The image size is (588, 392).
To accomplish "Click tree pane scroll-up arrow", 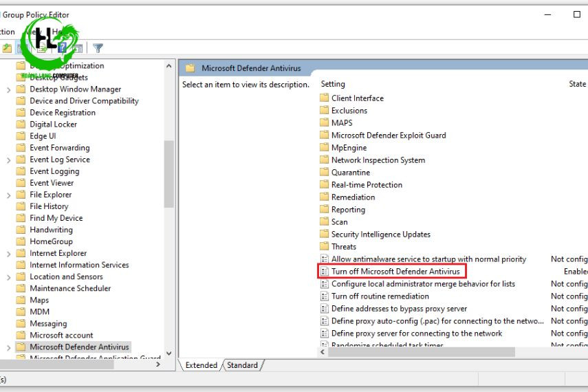I will pyautogui.click(x=168, y=66).
